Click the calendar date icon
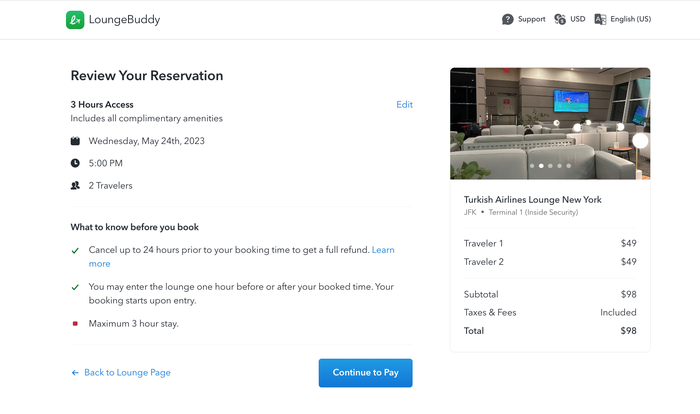 click(75, 141)
